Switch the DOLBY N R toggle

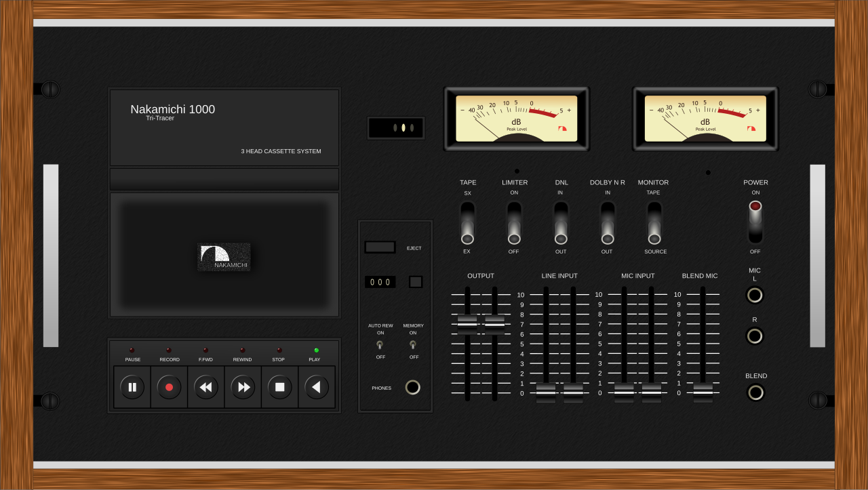(x=608, y=222)
